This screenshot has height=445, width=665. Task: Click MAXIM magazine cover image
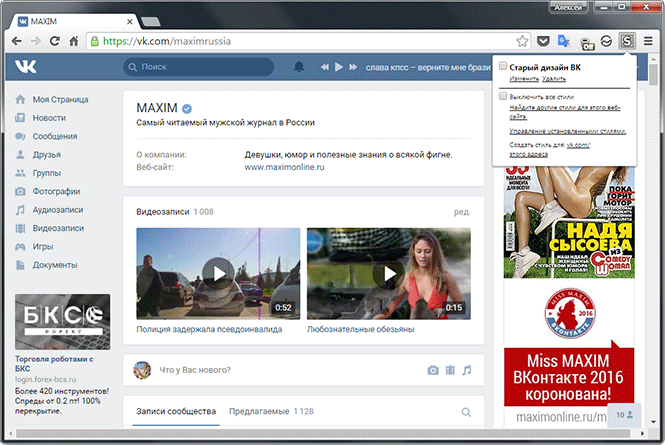click(x=569, y=222)
